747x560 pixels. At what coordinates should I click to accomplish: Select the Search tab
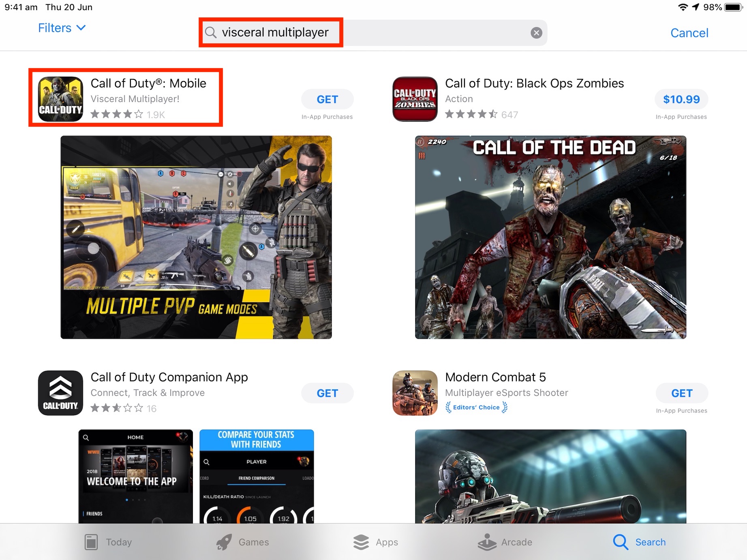click(639, 542)
